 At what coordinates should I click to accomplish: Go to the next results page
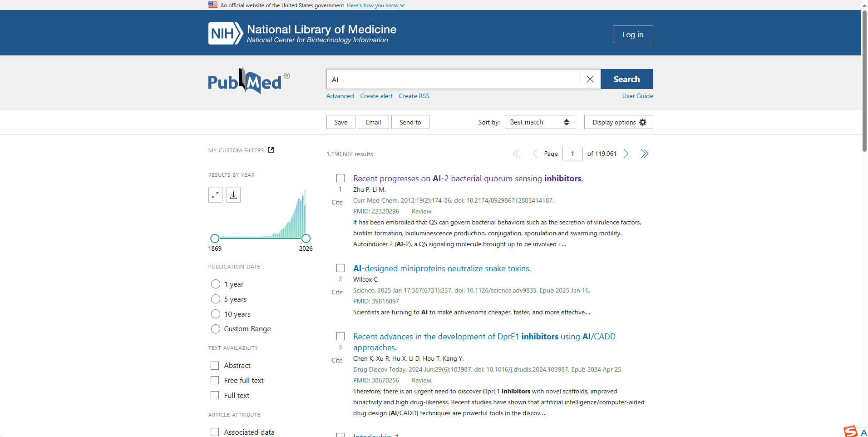pos(626,154)
